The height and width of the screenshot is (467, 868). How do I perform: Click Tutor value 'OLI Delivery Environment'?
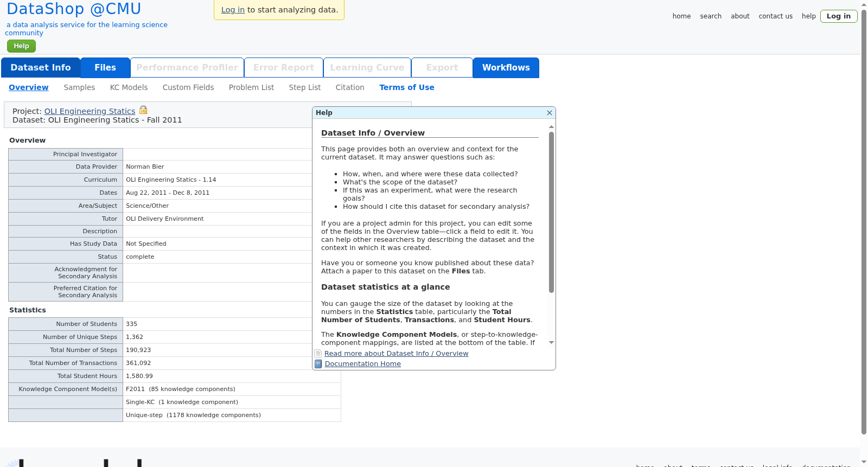click(165, 219)
